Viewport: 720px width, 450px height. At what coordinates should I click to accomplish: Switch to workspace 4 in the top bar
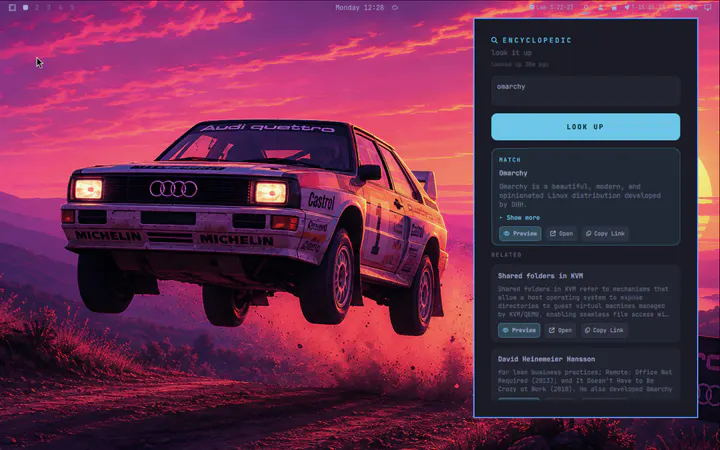(x=61, y=7)
